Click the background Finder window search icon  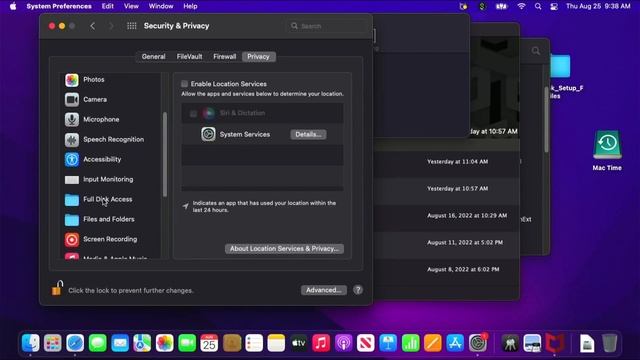[x=536, y=51]
